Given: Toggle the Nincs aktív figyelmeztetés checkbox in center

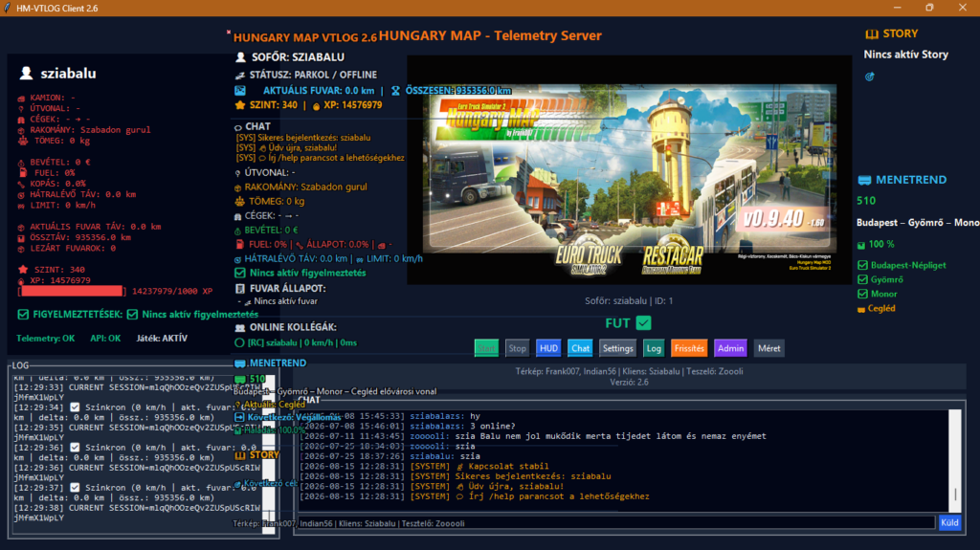Looking at the screenshot, I should [240, 274].
